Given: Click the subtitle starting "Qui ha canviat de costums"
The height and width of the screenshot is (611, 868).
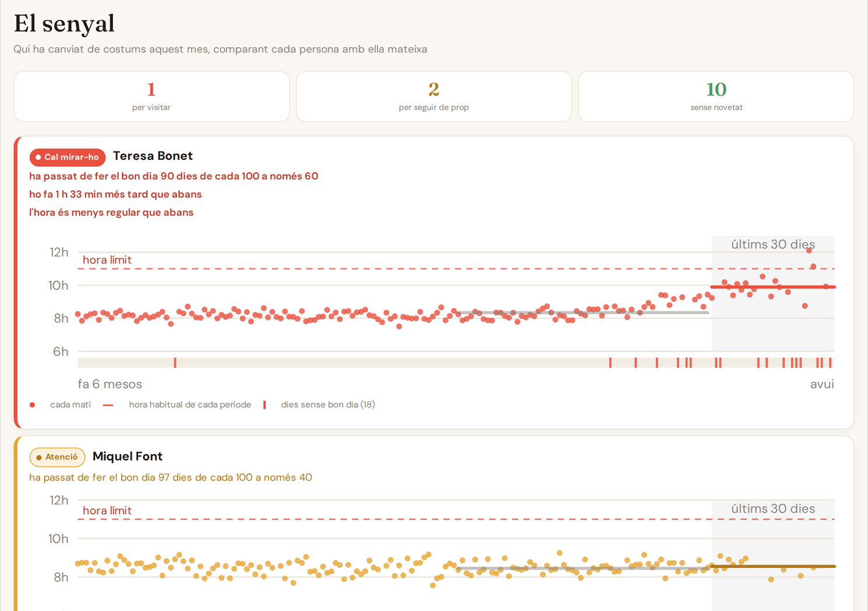Looking at the screenshot, I should 220,49.
